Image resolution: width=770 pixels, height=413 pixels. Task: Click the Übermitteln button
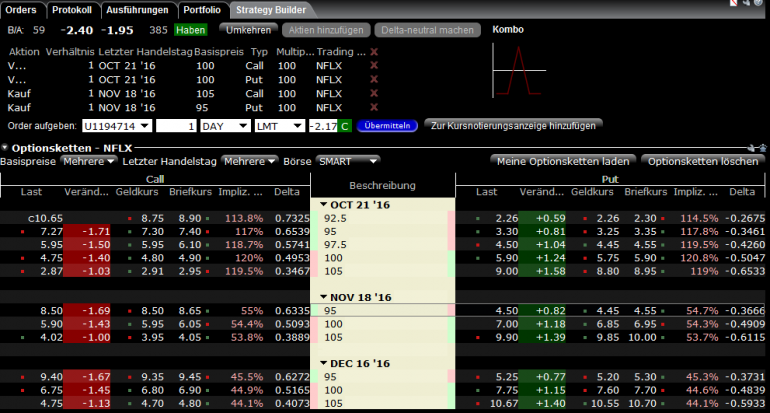[x=387, y=126]
